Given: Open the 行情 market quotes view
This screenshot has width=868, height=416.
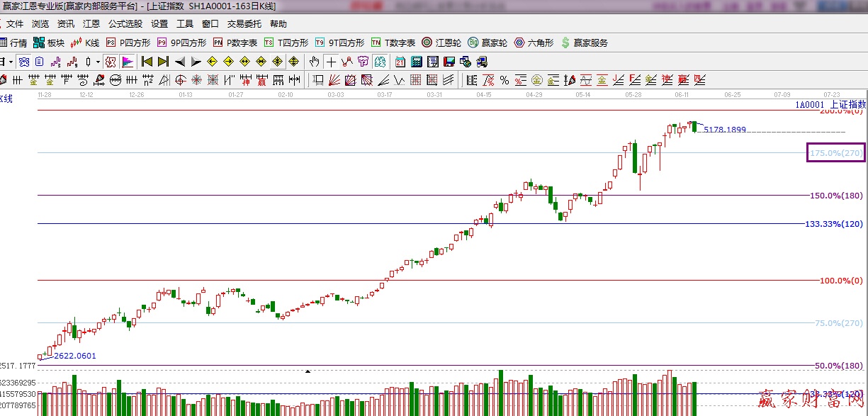Looking at the screenshot, I should [13, 43].
